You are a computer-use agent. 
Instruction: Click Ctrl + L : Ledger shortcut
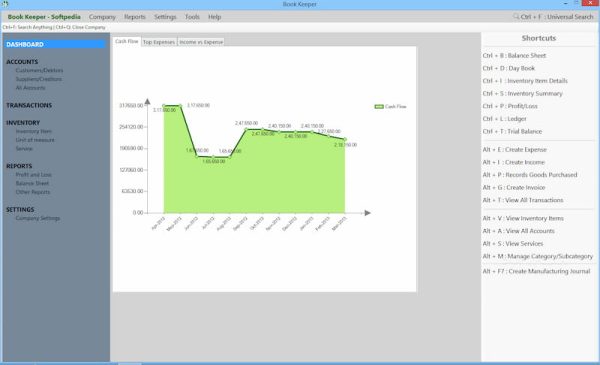click(x=504, y=119)
